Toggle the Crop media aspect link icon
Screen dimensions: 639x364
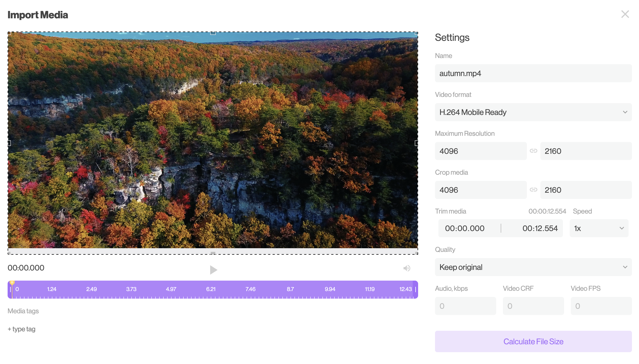pyautogui.click(x=533, y=190)
